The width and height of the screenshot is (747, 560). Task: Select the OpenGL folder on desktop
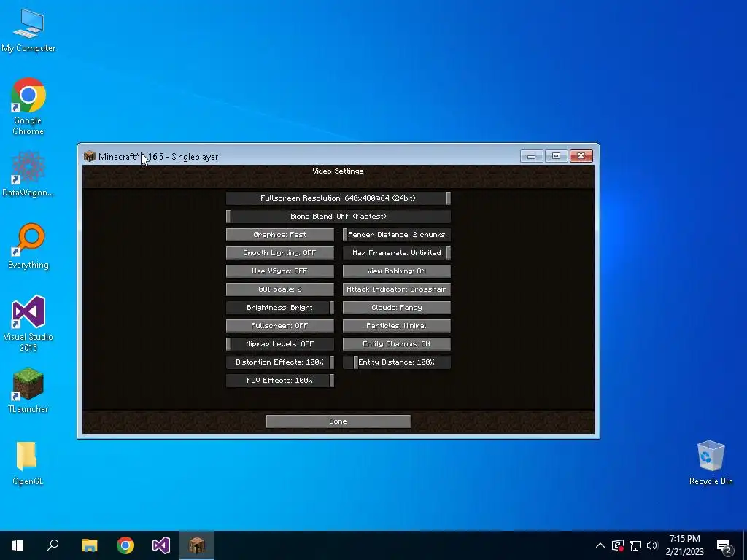[28, 463]
